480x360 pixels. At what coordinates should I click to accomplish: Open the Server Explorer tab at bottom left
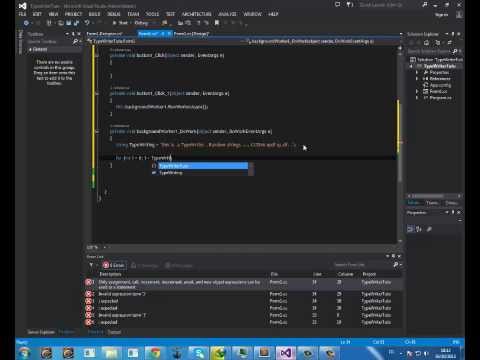pyautogui.click(x=41, y=332)
